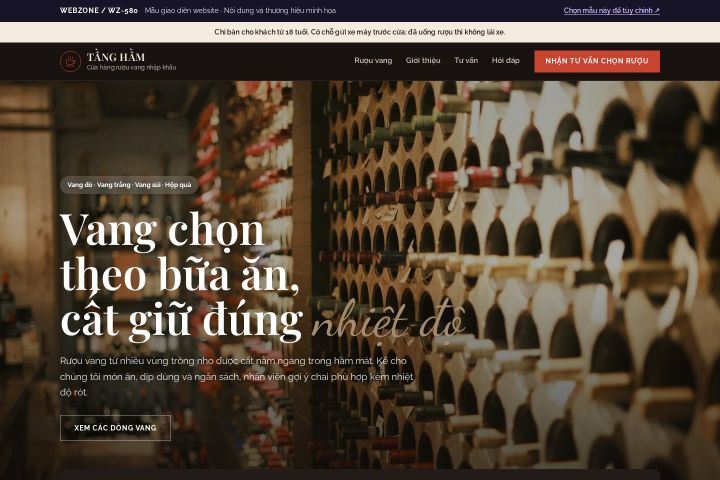Select the Vang đỏ text in the tag pill
This screenshot has width=720, height=480.
80,185
